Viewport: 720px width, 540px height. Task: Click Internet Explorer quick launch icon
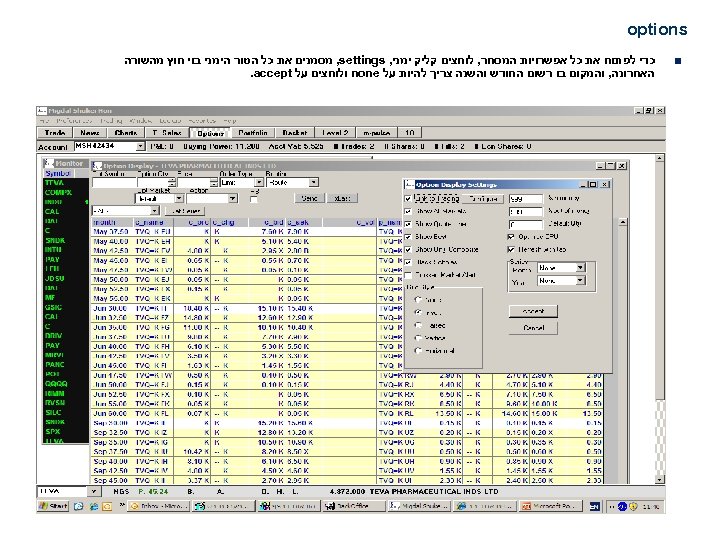click(x=94, y=506)
